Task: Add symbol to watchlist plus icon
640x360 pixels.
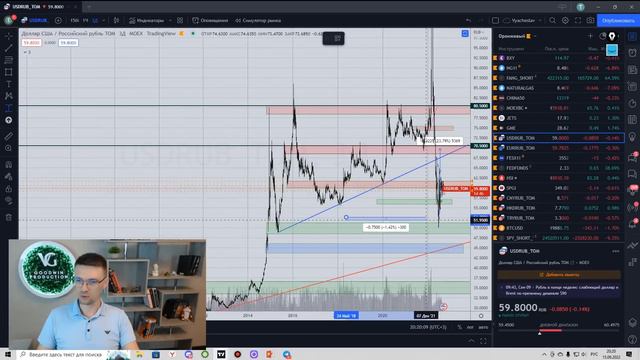Action: 590,36
